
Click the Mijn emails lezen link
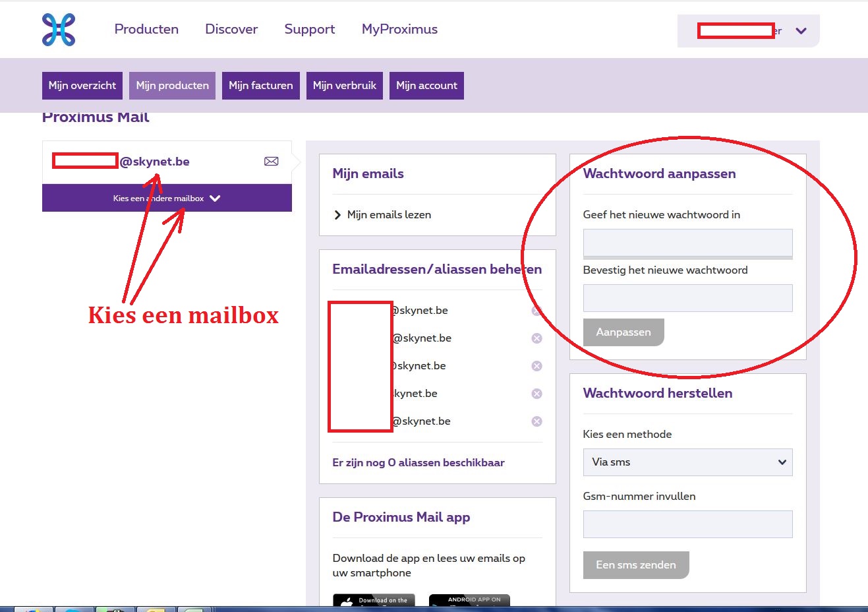coord(390,214)
